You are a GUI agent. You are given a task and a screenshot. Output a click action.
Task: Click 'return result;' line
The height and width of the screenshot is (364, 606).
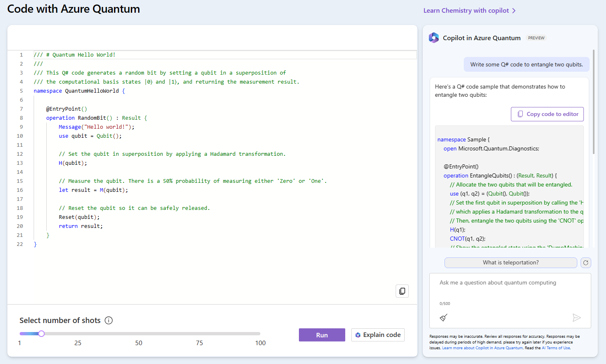point(81,226)
